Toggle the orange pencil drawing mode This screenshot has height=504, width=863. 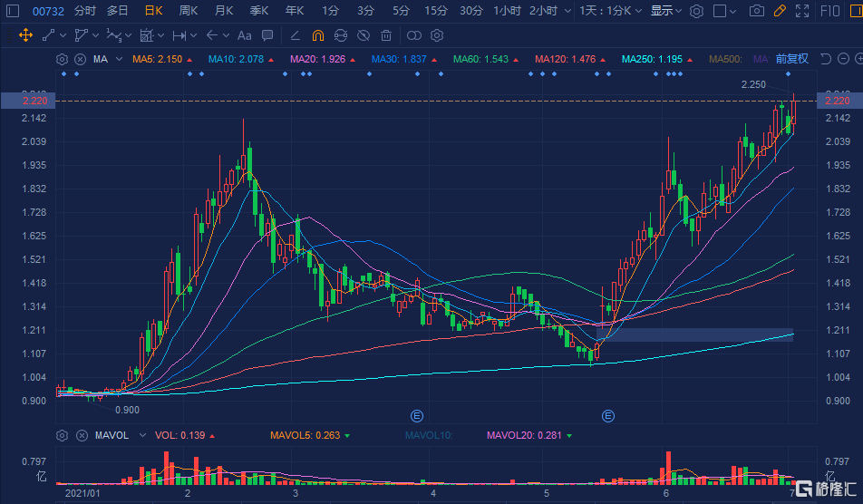[x=781, y=11]
